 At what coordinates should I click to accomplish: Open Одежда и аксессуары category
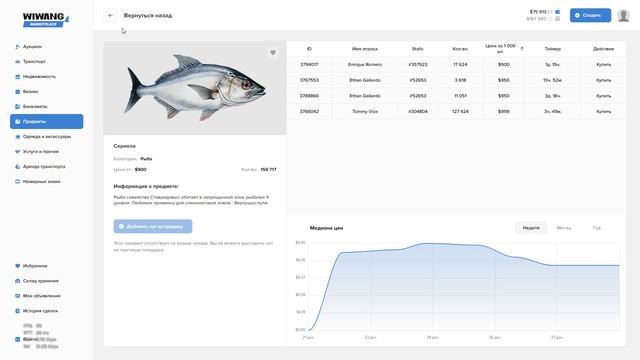[x=47, y=137]
